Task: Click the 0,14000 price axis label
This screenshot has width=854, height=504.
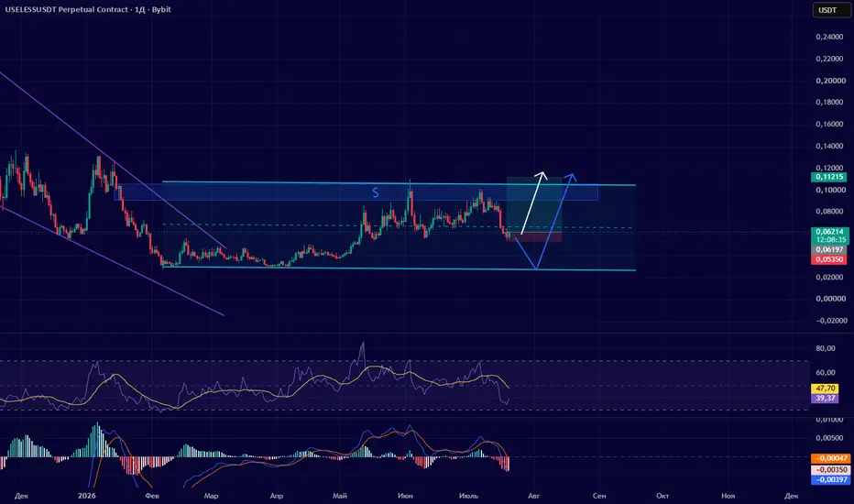Action: coord(830,146)
